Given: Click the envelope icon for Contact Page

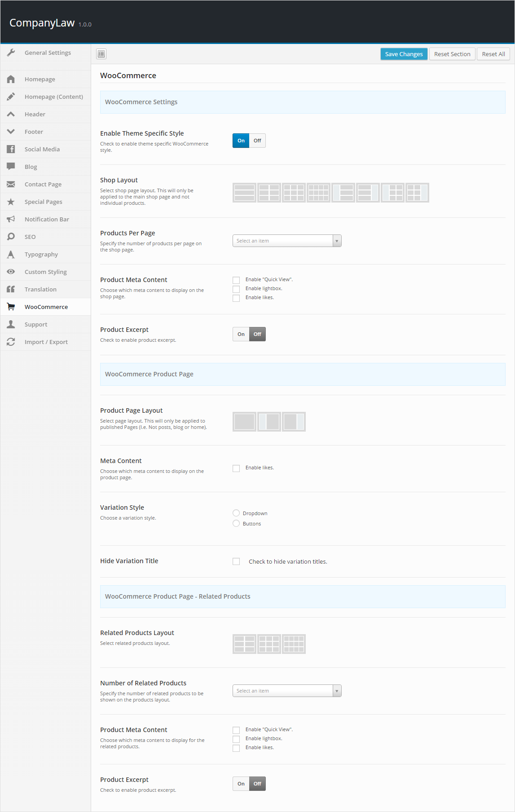Looking at the screenshot, I should click(x=11, y=184).
